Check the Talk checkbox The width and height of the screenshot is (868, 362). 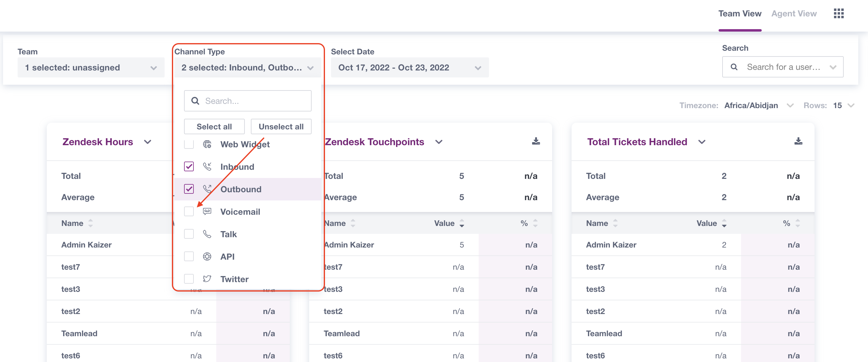pos(189,234)
